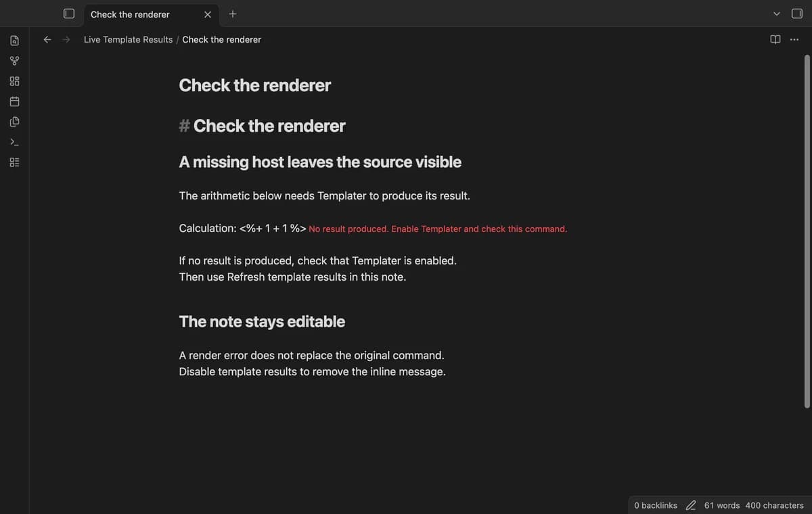
Task: Open the three-dot more options menu
Action: pyautogui.click(x=794, y=39)
